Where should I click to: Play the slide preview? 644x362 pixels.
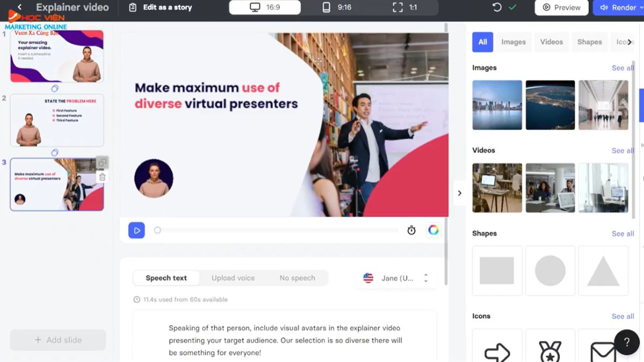pos(136,230)
